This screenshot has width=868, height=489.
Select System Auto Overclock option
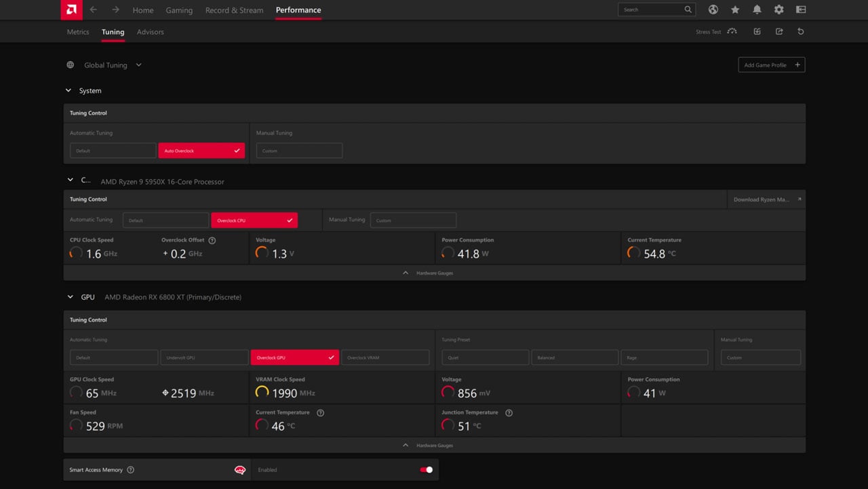201,151
